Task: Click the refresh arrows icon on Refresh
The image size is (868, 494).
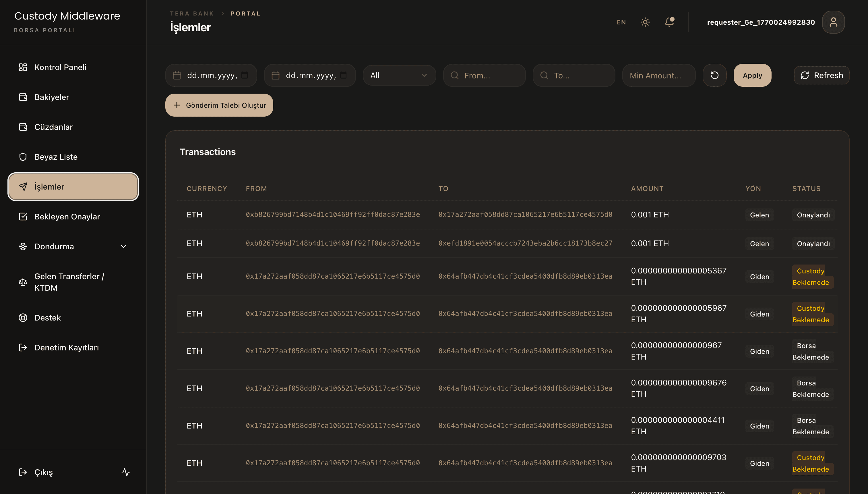Action: pos(805,75)
